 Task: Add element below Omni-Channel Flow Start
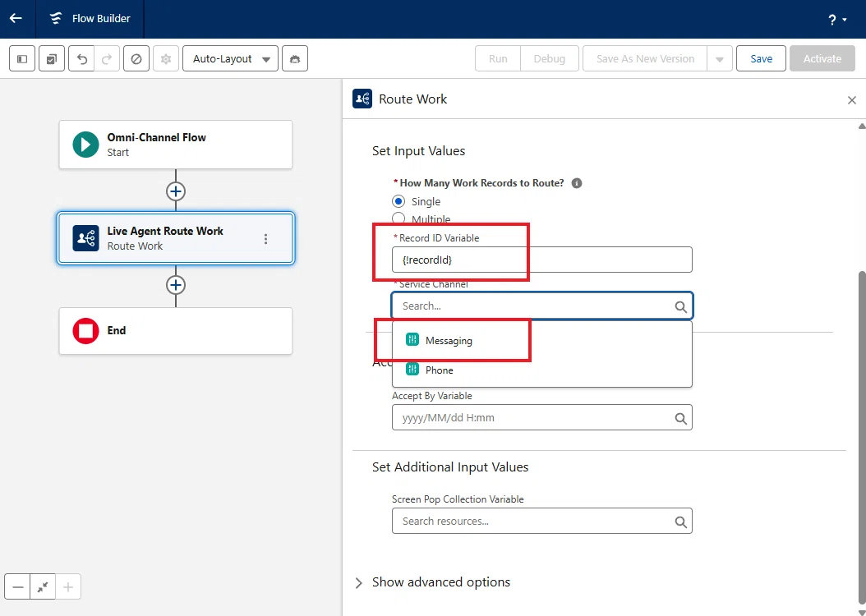pos(176,191)
